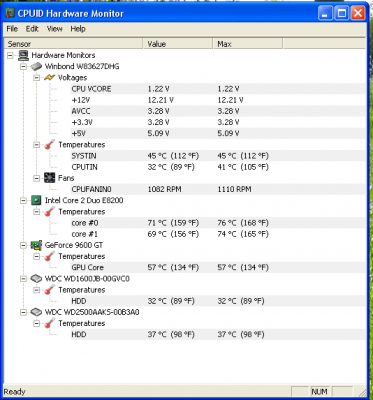Image resolution: width=373 pixels, height=400 pixels.
Task: Click the Fans icon
Action: pos(49,178)
